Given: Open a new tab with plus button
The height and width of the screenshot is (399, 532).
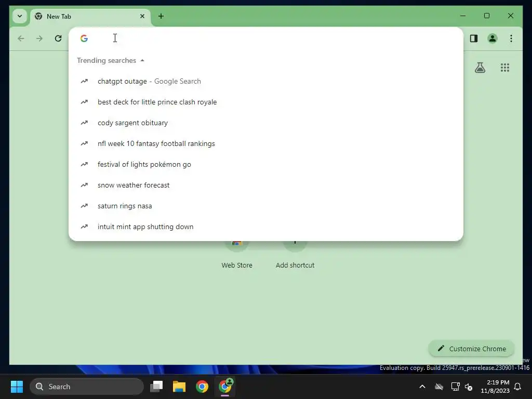Looking at the screenshot, I should coord(161,16).
